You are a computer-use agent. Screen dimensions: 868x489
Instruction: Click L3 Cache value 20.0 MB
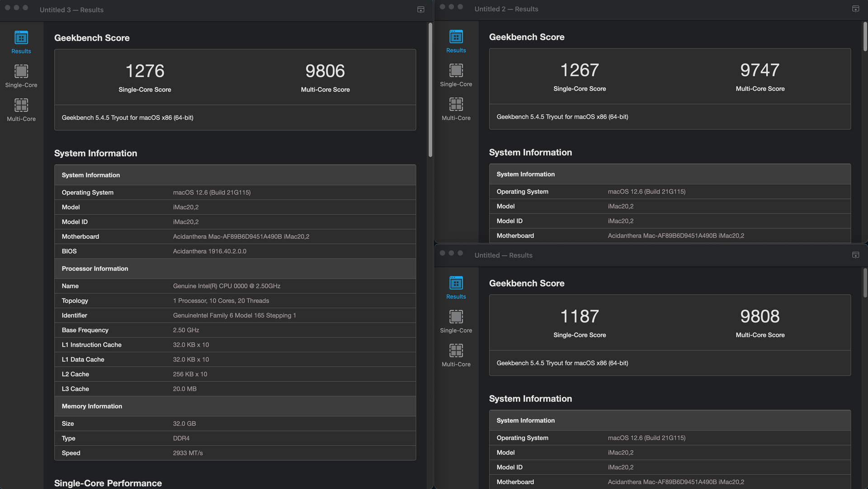tap(184, 389)
